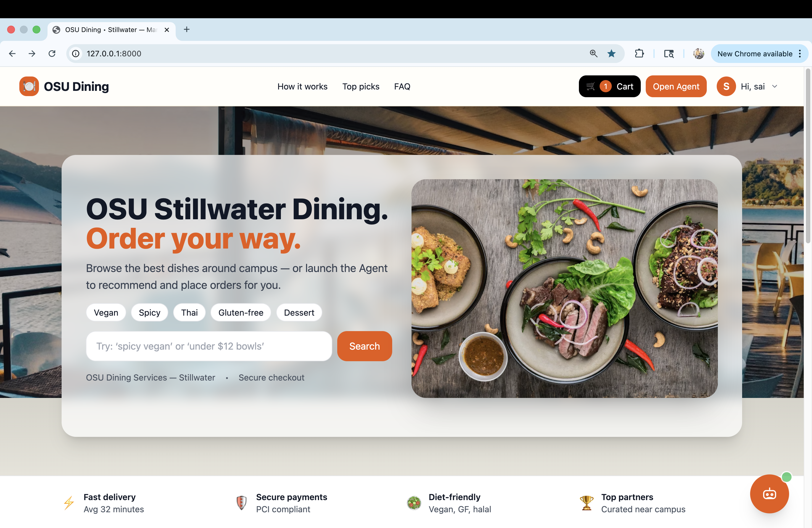This screenshot has height=528, width=812.
Task: Bookmark page with the star icon
Action: [611, 54]
